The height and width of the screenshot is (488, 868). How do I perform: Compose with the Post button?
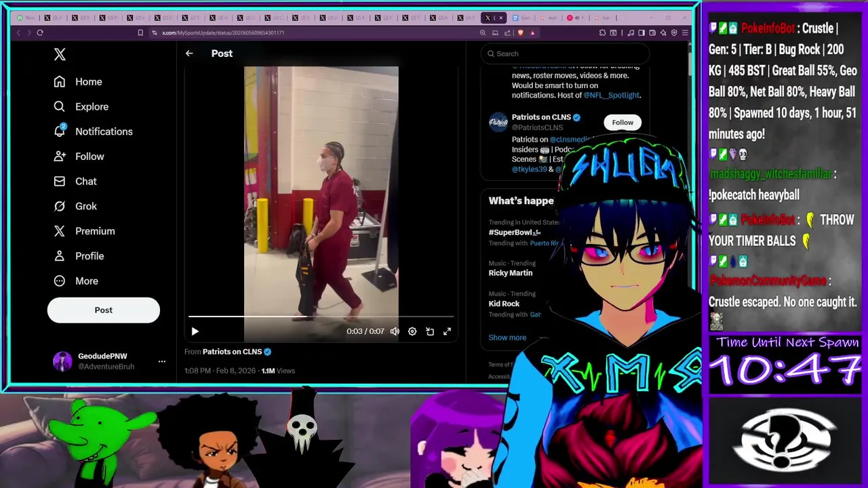tap(104, 310)
